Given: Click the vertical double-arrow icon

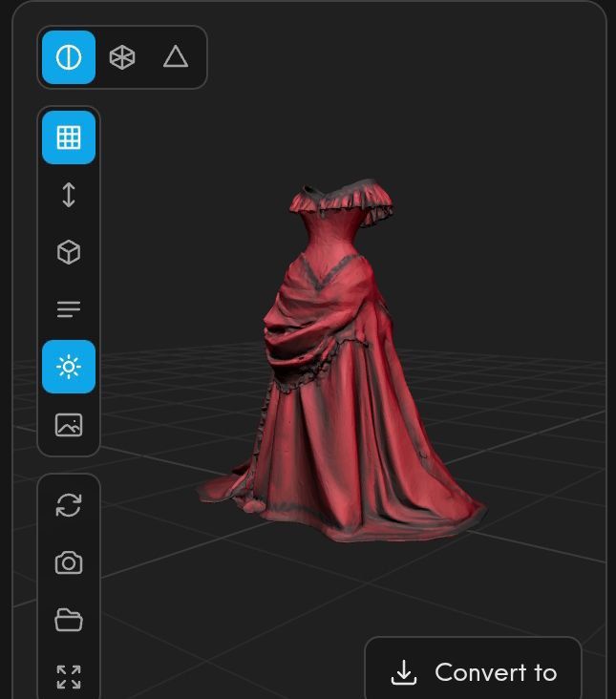Looking at the screenshot, I should click(69, 195).
